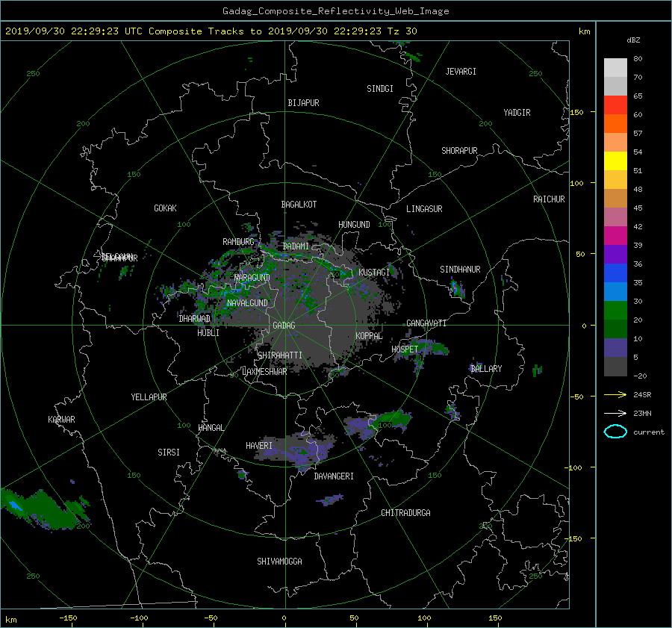The image size is (672, 628).
Task: Click the BADAMI city label
Action: (x=296, y=246)
